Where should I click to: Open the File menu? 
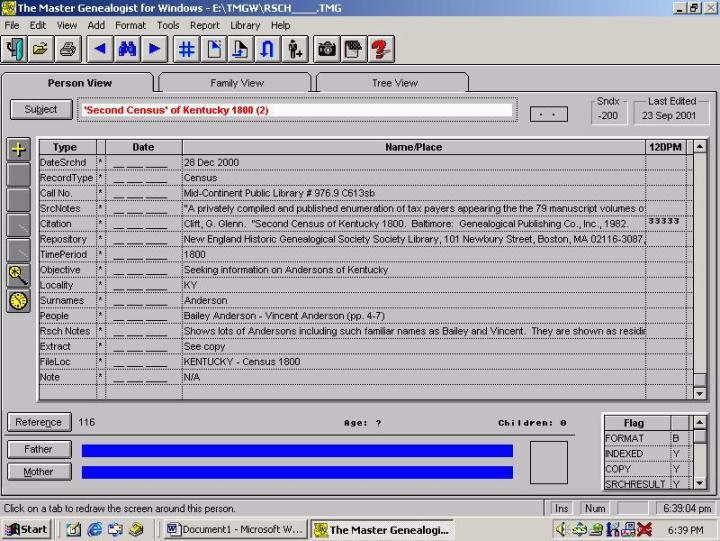[12, 25]
